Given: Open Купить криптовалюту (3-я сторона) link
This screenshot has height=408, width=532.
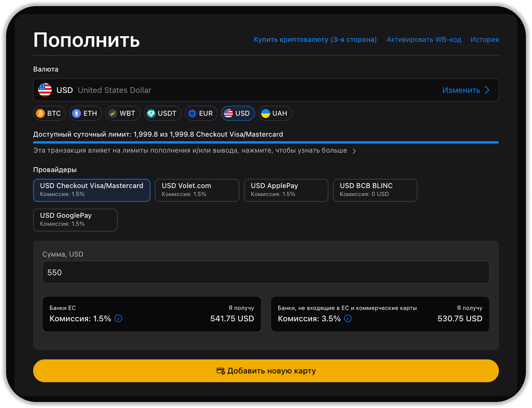Looking at the screenshot, I should 315,40.
